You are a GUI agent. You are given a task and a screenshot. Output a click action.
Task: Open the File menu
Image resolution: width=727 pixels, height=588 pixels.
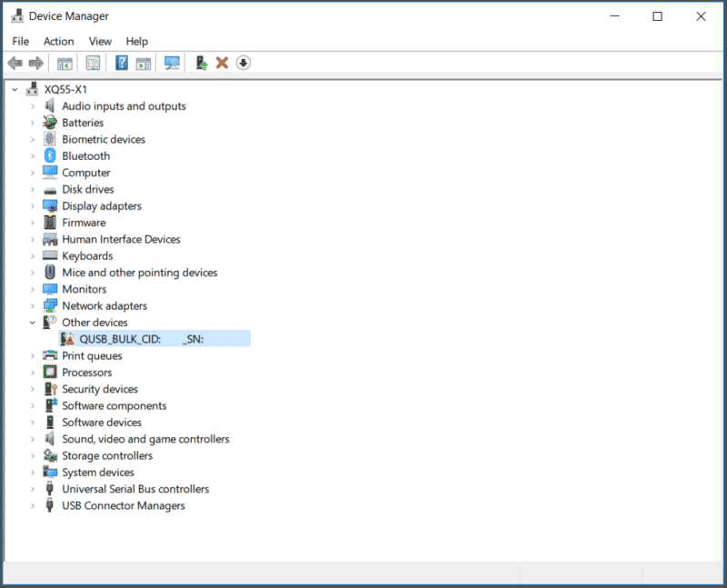[21, 41]
